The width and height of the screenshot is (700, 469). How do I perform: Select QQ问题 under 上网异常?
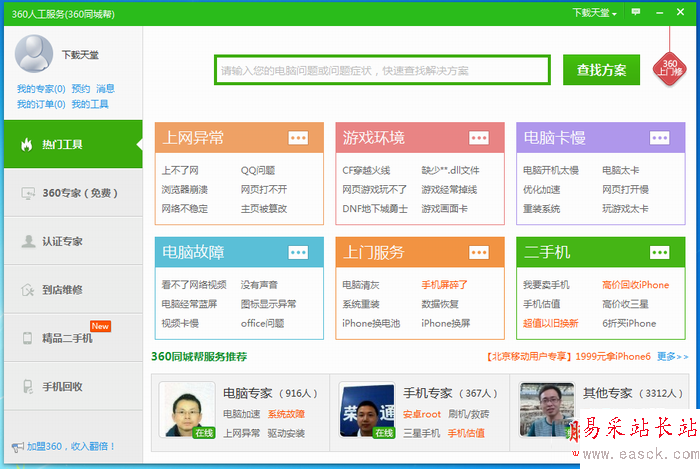tap(258, 170)
